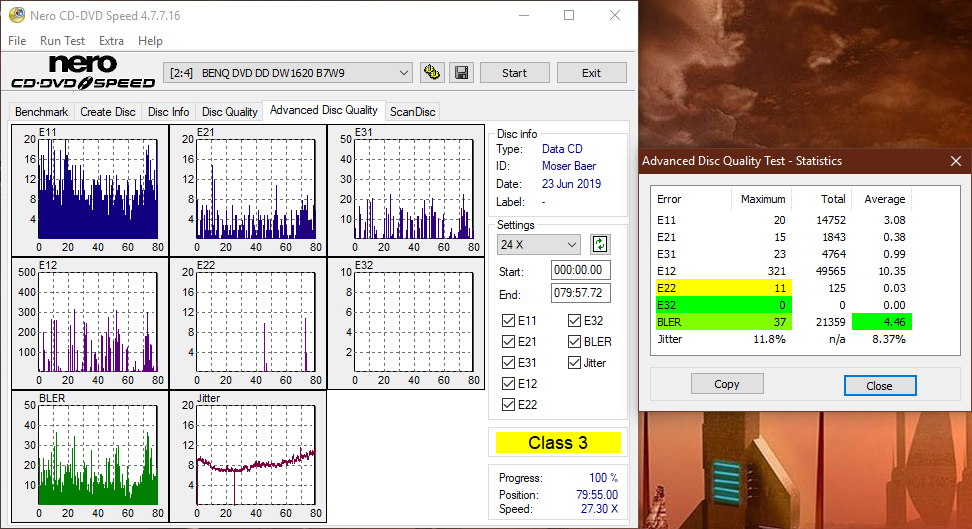This screenshot has height=529, width=972.
Task: Click the Copy button in Statistics dialog
Action: 727,384
